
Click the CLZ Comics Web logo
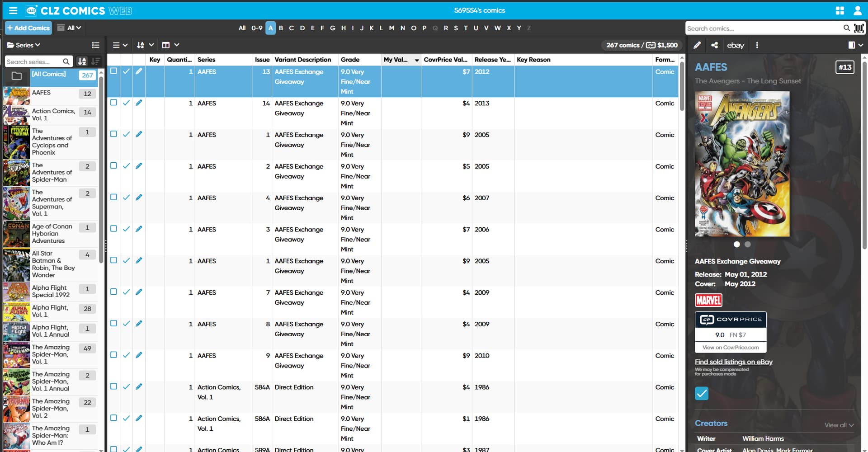pos(79,10)
